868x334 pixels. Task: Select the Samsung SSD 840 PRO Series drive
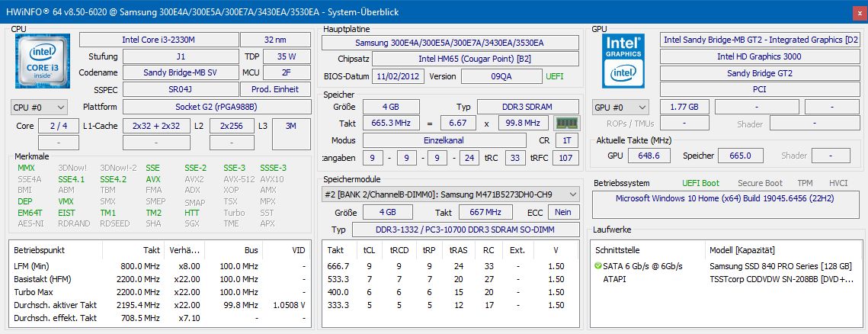[x=727, y=266]
